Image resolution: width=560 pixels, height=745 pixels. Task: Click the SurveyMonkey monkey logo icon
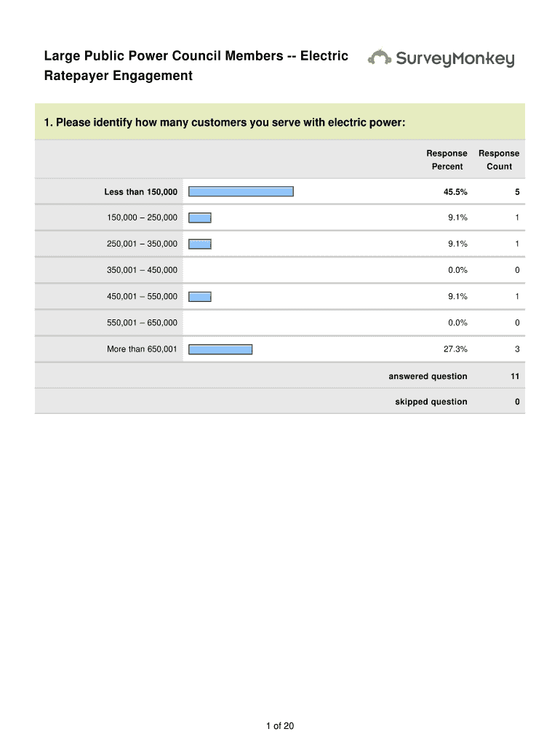(x=380, y=57)
